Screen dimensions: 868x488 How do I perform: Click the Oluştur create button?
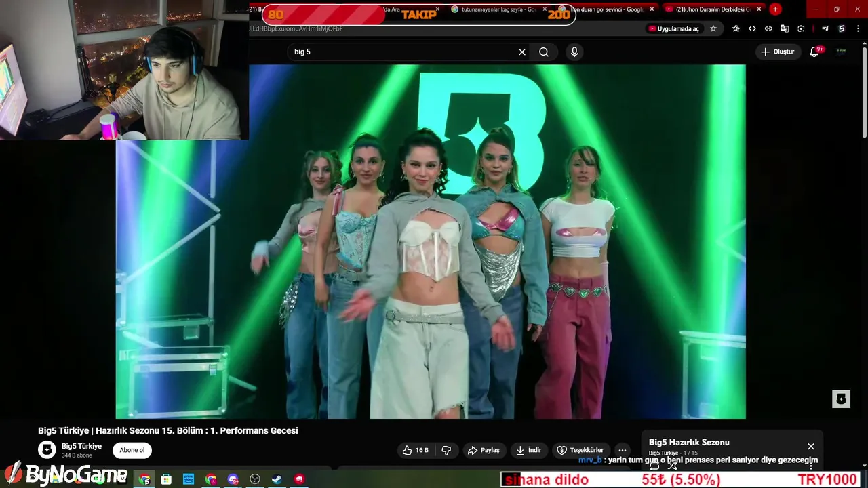tap(777, 52)
